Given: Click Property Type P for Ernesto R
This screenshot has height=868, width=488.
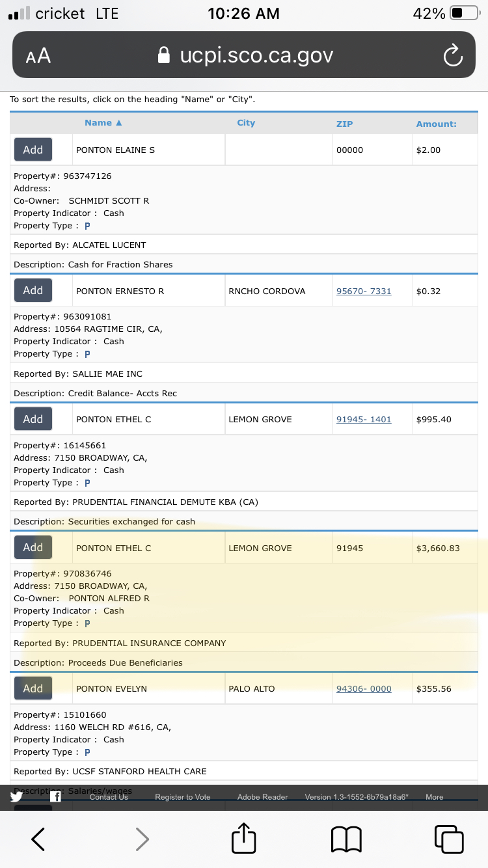Looking at the screenshot, I should tap(87, 354).
